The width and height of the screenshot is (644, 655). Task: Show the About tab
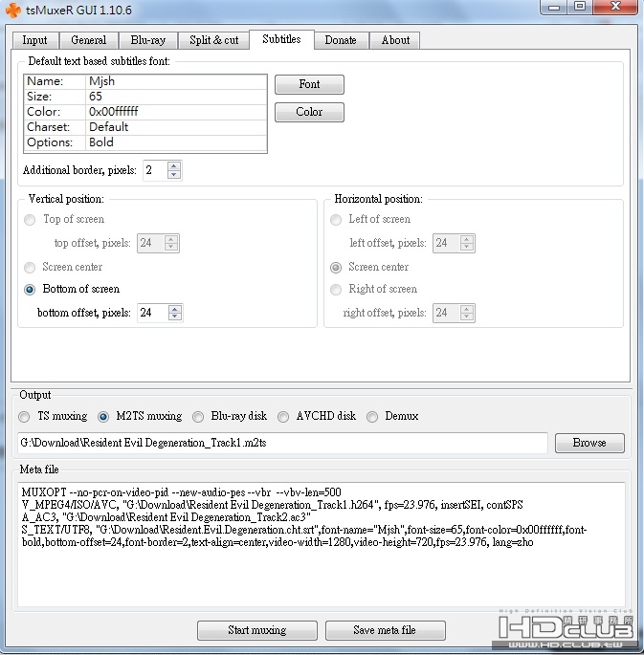coord(395,40)
